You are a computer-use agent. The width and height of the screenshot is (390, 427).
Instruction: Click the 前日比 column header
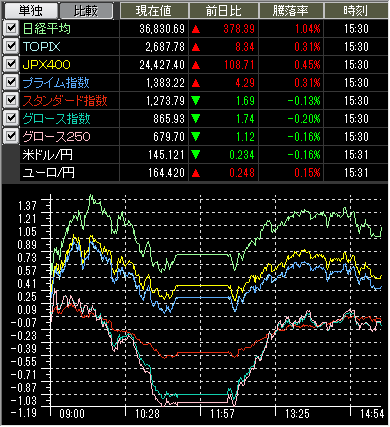(224, 11)
